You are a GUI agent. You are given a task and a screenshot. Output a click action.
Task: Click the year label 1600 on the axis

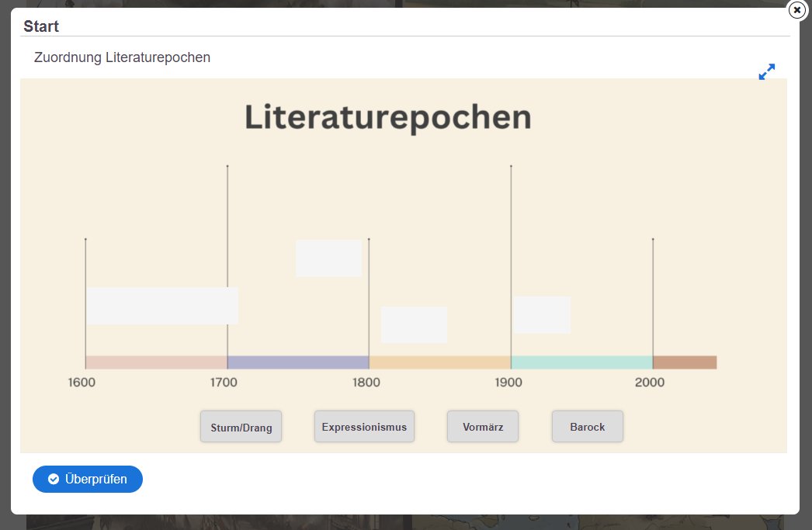tap(82, 382)
